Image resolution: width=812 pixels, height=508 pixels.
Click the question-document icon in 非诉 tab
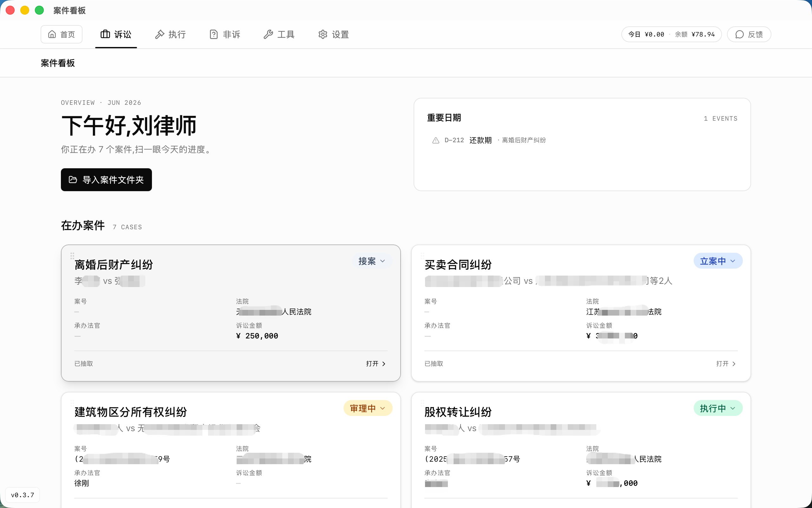tap(214, 34)
